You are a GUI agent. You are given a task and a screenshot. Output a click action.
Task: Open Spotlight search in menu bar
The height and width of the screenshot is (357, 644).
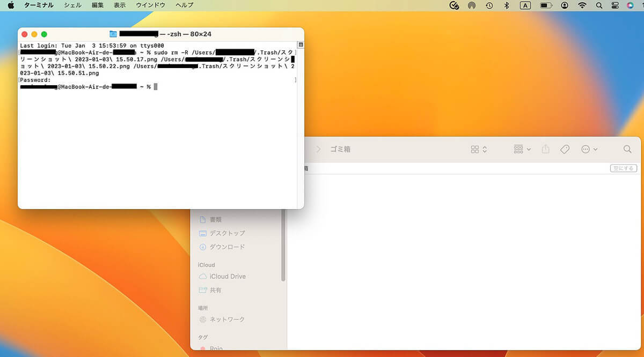pos(599,5)
